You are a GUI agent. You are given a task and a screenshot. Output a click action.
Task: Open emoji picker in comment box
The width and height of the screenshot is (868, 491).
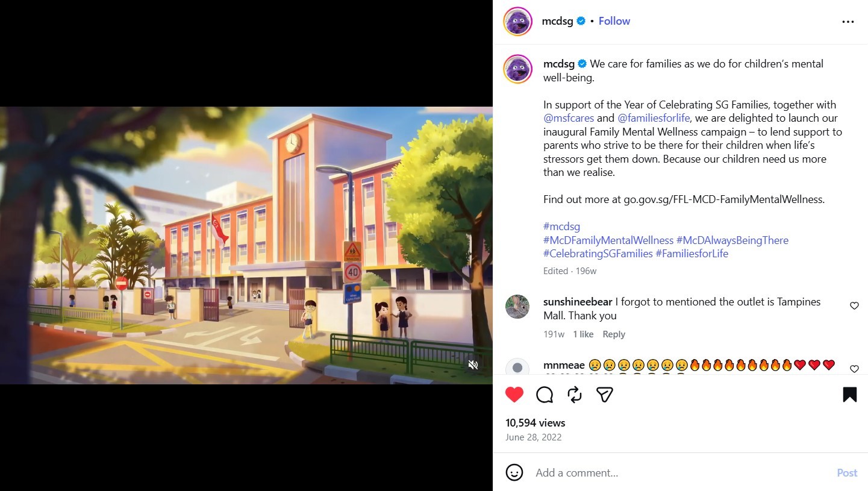[x=514, y=472]
